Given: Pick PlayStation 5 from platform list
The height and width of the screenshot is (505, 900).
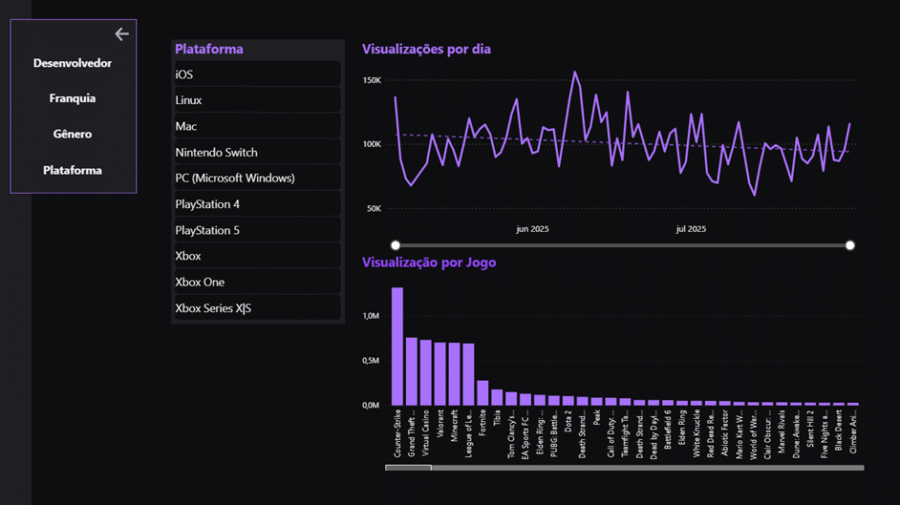Looking at the screenshot, I should [x=257, y=231].
